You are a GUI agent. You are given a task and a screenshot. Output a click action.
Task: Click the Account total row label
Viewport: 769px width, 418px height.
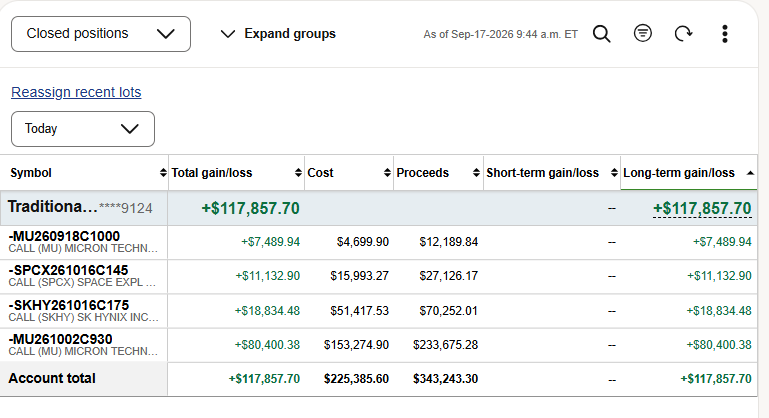tap(52, 378)
